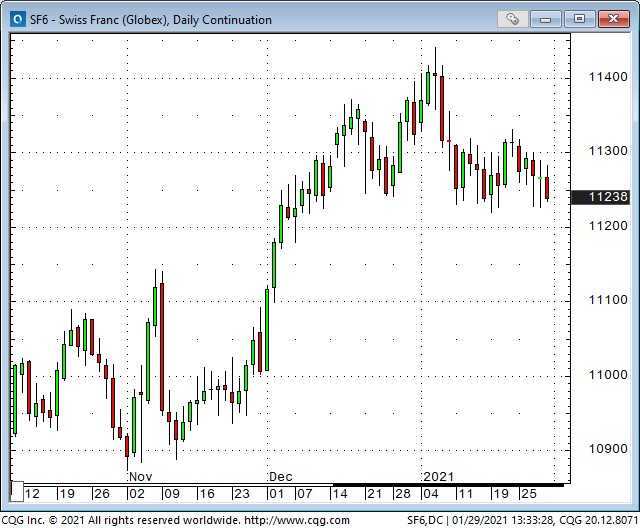Click the small box at the time axis start

coord(17,491)
